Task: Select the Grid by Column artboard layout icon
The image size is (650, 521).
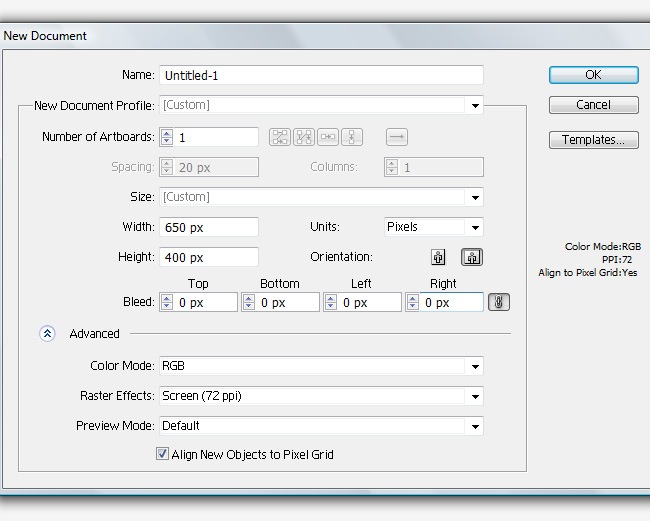Action: (x=304, y=137)
